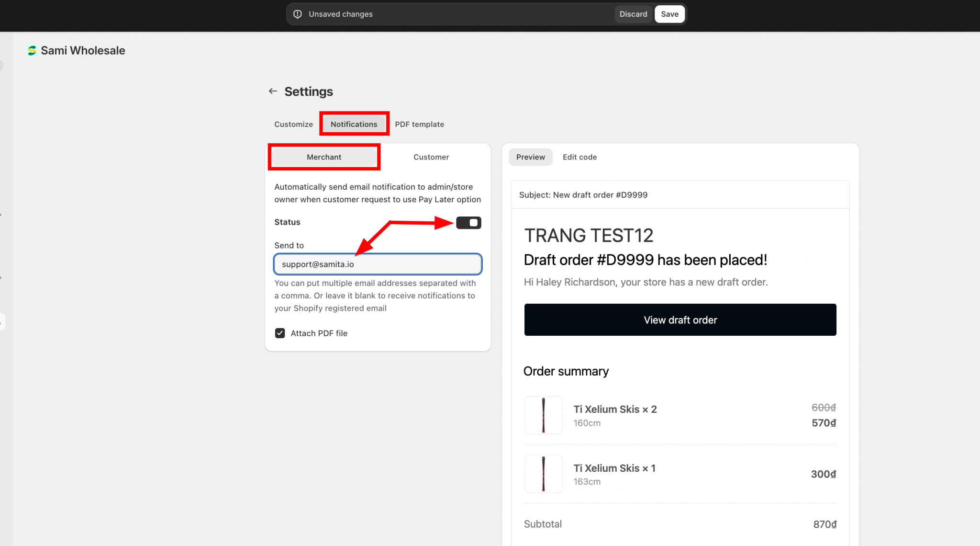Switch to the PDF template tab
The image size is (980, 546).
pyautogui.click(x=419, y=124)
